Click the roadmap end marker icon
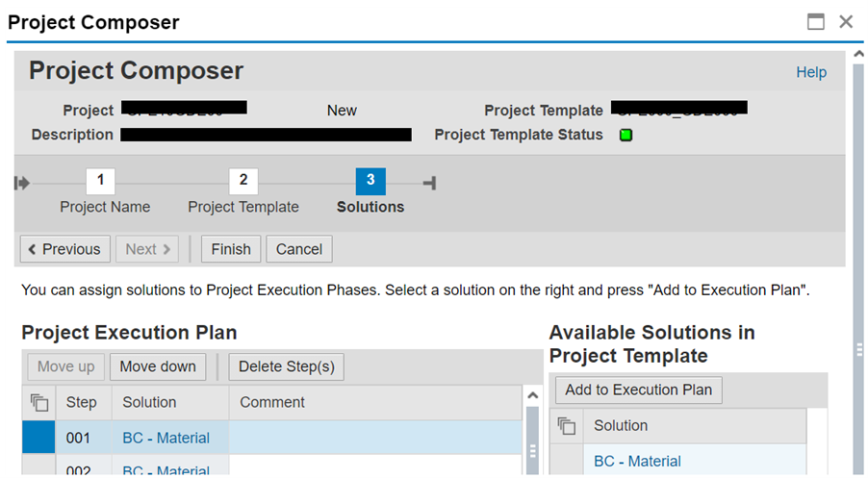The width and height of the screenshot is (868, 478). (x=430, y=183)
